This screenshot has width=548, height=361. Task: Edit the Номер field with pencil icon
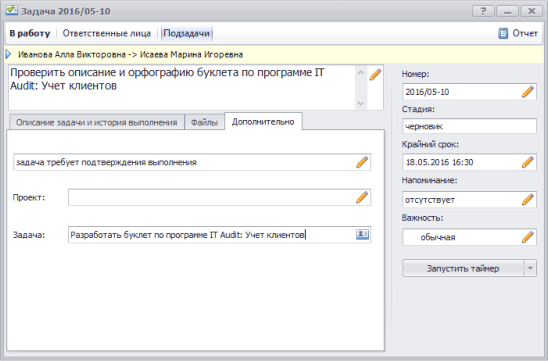(x=528, y=92)
